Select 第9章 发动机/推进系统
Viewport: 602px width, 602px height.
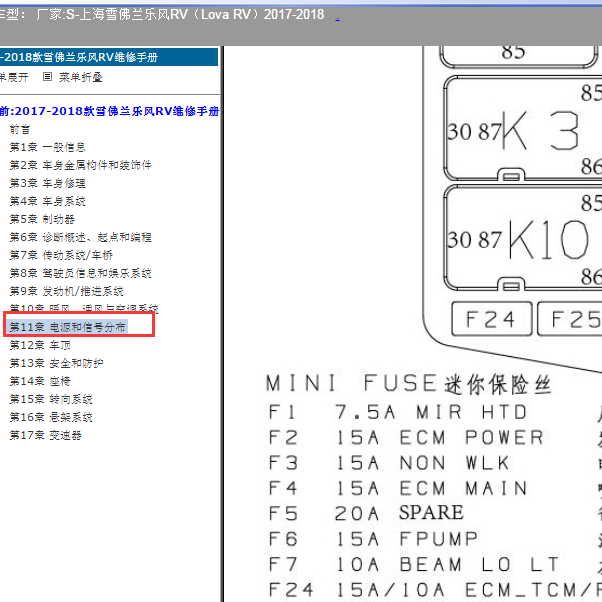(x=66, y=291)
